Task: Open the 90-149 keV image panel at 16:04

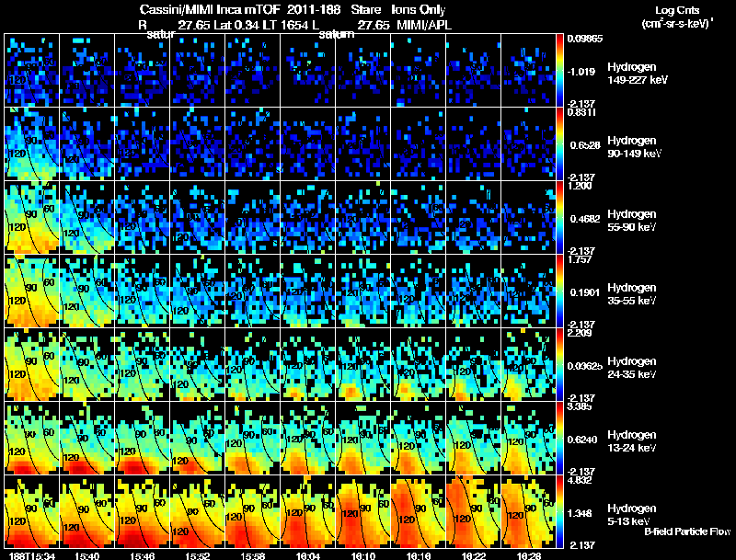Action: [x=308, y=144]
